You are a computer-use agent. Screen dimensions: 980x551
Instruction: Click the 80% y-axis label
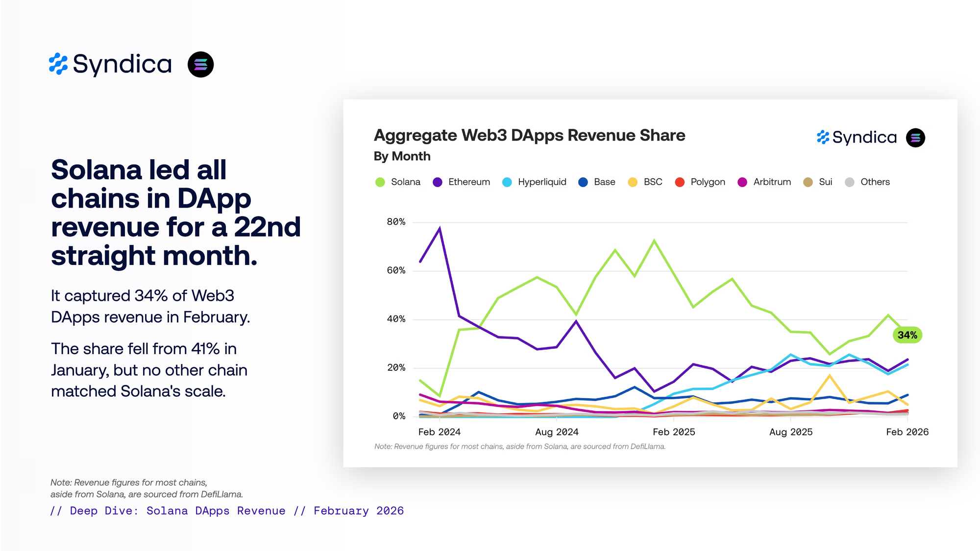(x=396, y=222)
